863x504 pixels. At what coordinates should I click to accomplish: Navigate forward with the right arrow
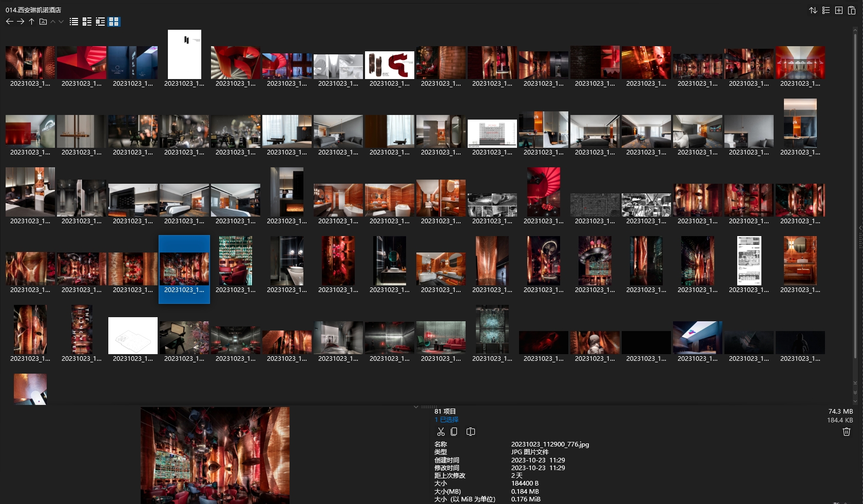(x=21, y=22)
